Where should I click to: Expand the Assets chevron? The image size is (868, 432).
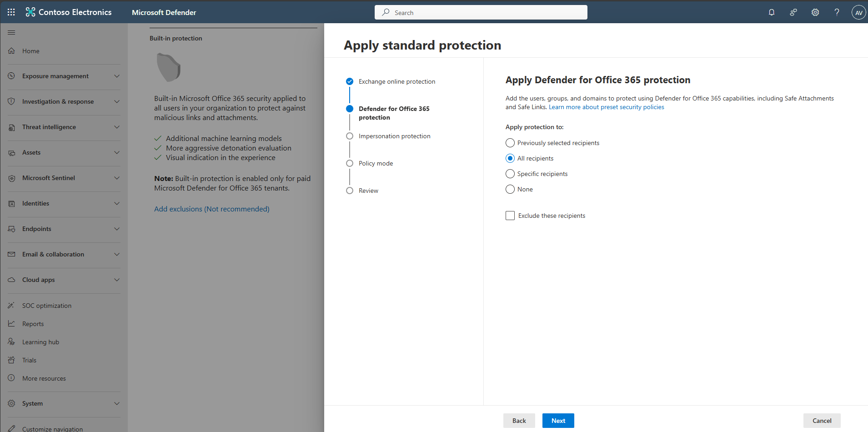[117, 152]
